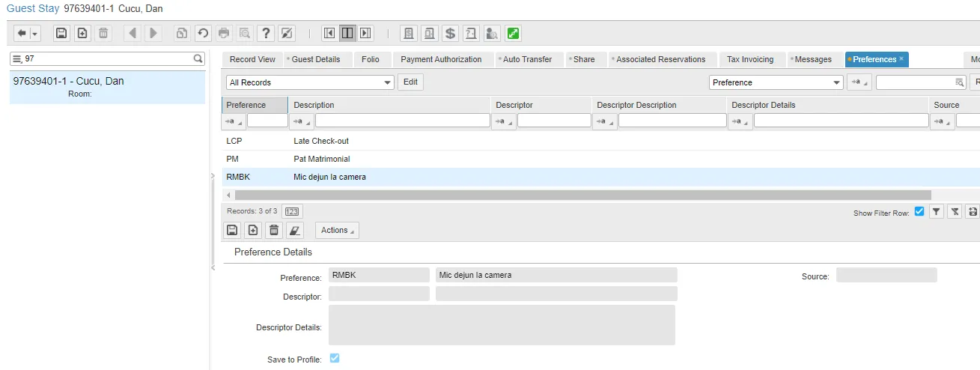Viewport: 980px width, 370px height.
Task: Click the crossed-out pencil icon
Action: (286, 33)
